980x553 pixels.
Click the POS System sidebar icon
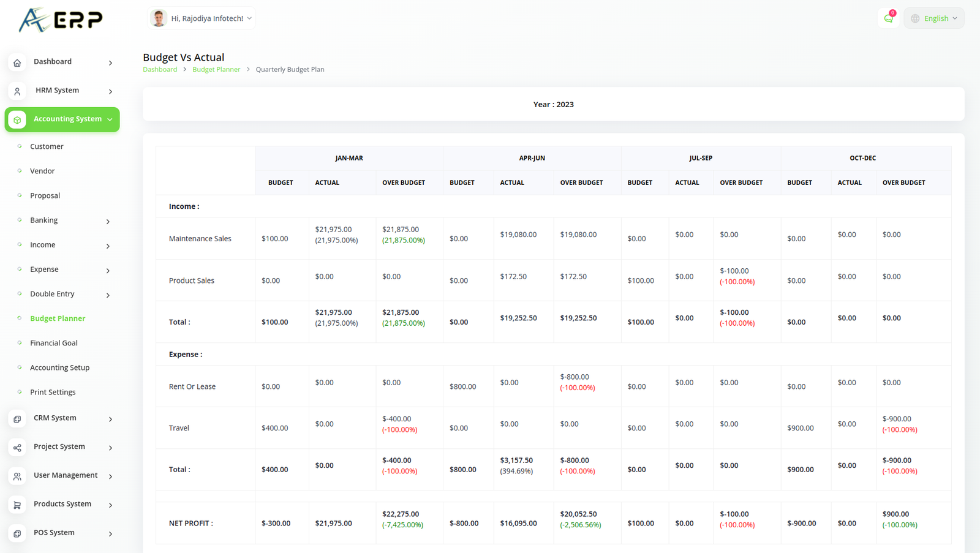coord(17,533)
